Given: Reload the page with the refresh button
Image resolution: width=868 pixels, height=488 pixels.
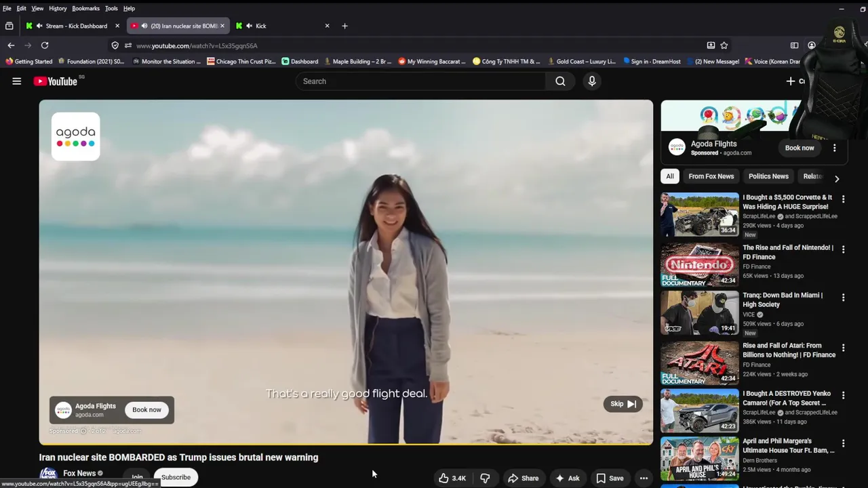Looking at the screenshot, I should [x=45, y=45].
